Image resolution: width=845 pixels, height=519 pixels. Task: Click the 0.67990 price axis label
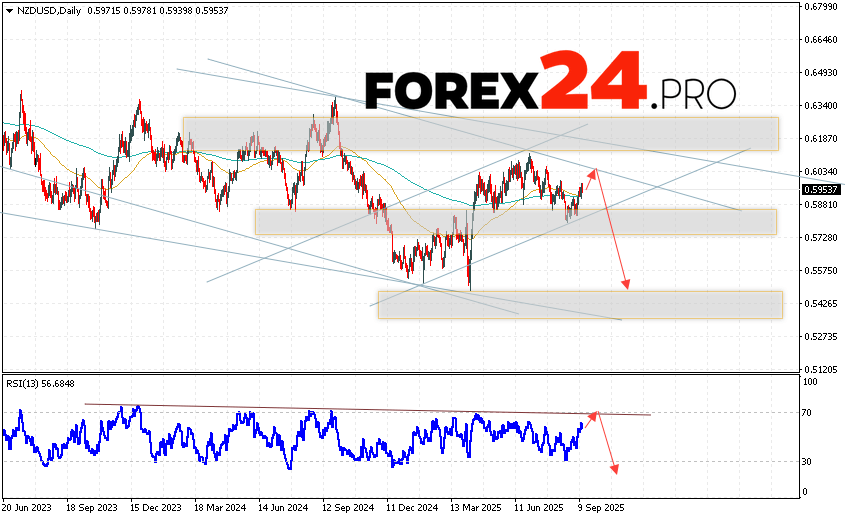[820, 7]
